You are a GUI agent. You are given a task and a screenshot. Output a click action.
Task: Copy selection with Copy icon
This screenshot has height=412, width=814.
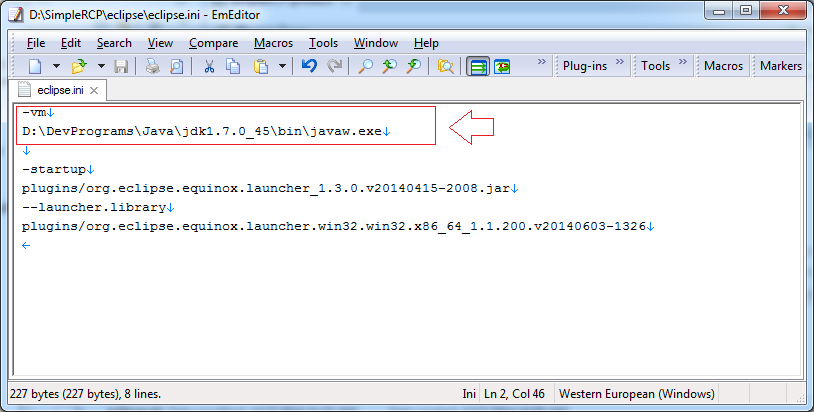[x=233, y=66]
